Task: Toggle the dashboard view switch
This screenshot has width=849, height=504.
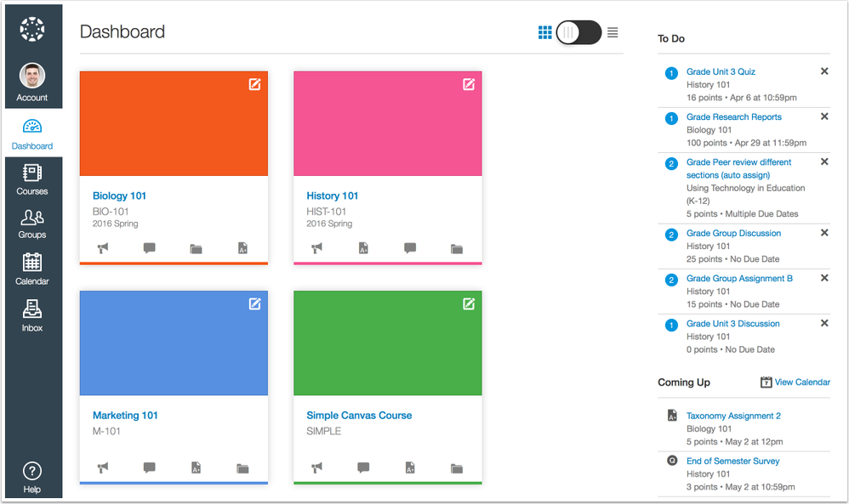Action: click(x=578, y=32)
